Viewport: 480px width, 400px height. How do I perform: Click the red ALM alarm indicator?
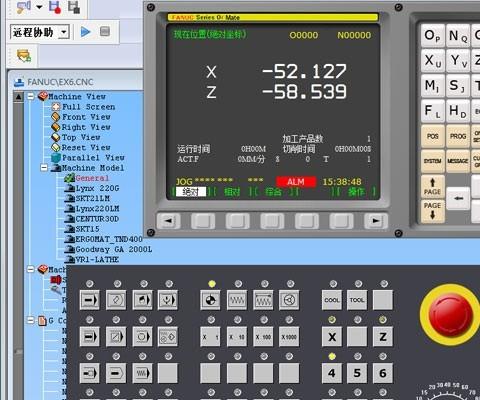click(296, 182)
